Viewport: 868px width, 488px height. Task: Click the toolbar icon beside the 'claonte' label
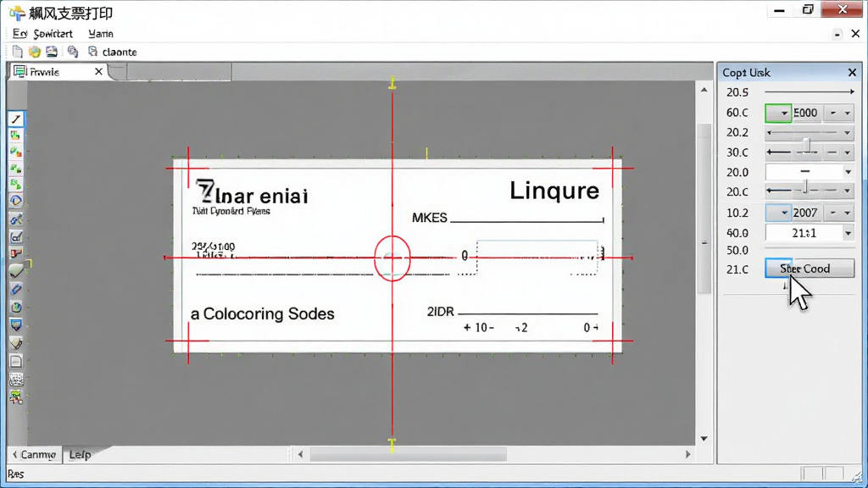[92, 52]
